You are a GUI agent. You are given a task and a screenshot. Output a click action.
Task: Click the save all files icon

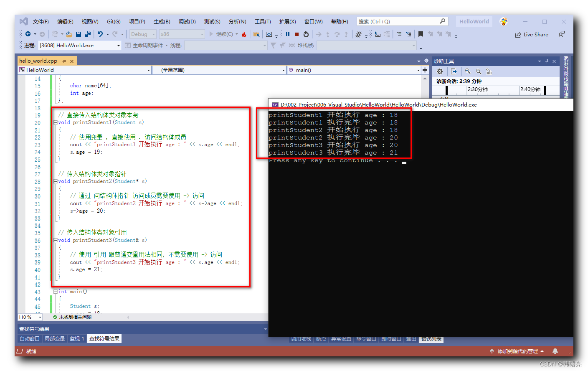(88, 34)
